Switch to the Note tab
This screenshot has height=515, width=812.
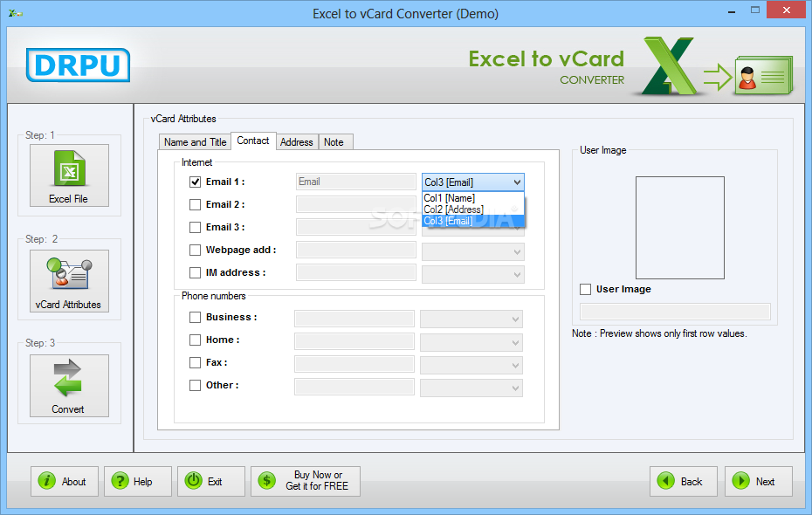point(334,141)
